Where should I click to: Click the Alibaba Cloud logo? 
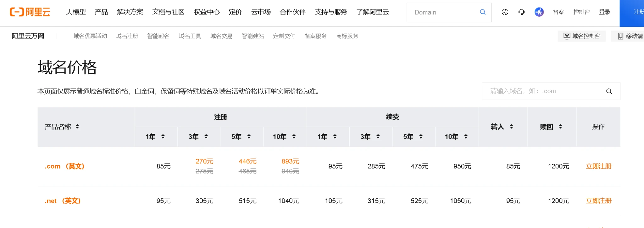[30, 12]
